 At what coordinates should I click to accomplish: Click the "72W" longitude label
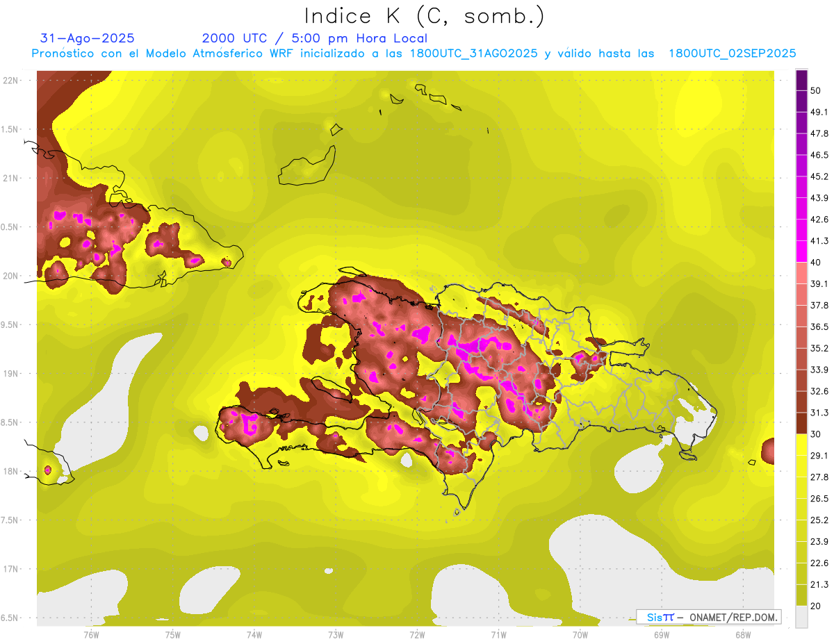tap(417, 634)
